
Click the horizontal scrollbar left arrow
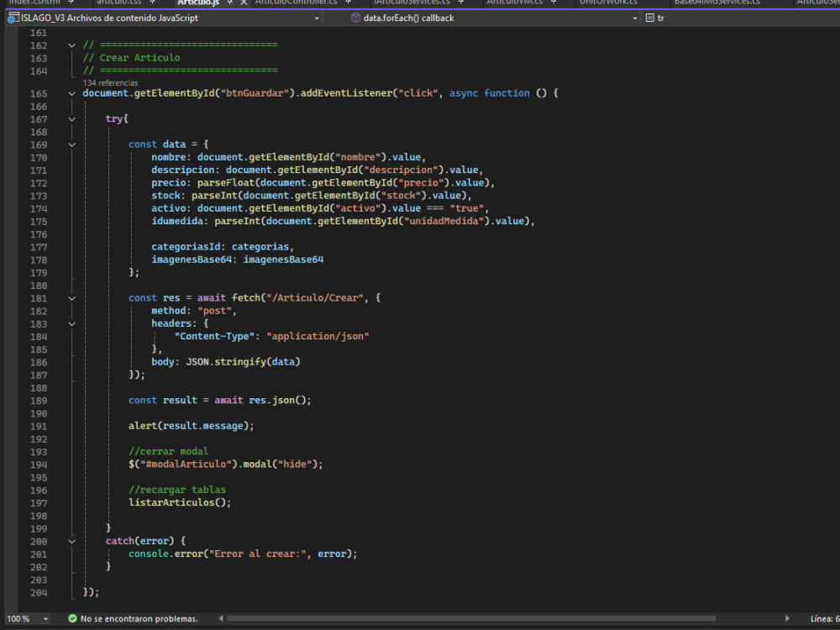221,619
